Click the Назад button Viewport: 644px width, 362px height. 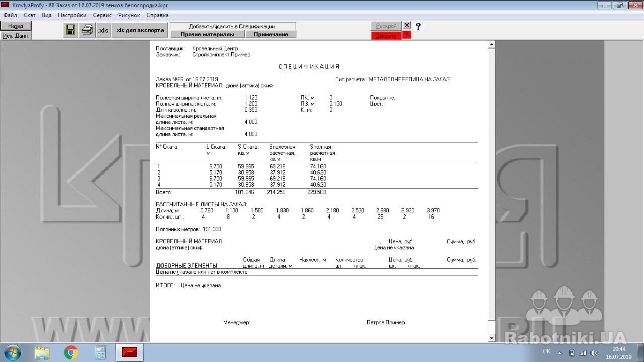[16, 26]
